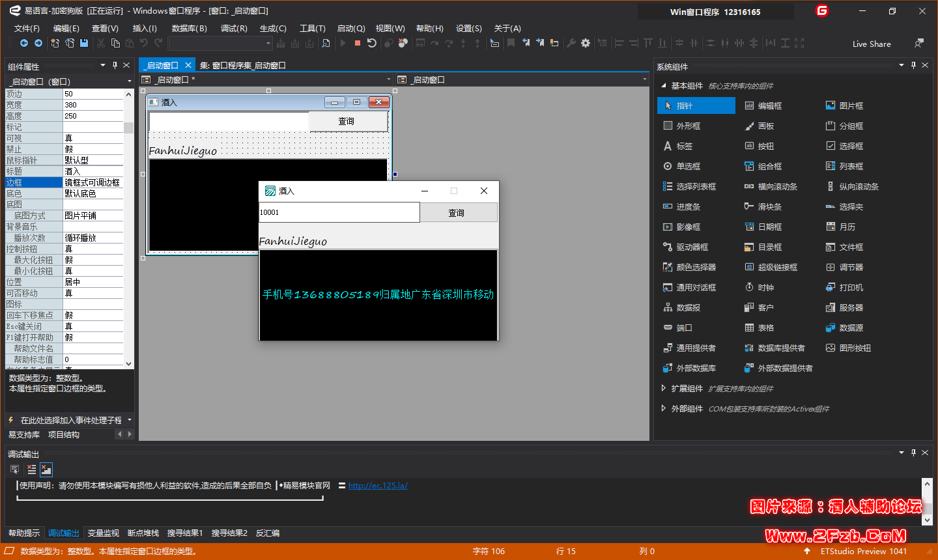
Task: Select the 画板 canvas component
Action: click(760, 126)
